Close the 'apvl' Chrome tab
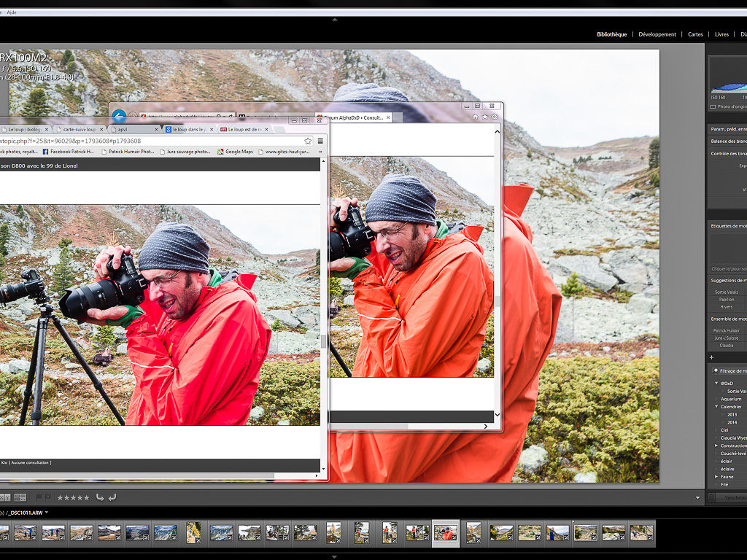The image size is (747, 560). (156, 130)
